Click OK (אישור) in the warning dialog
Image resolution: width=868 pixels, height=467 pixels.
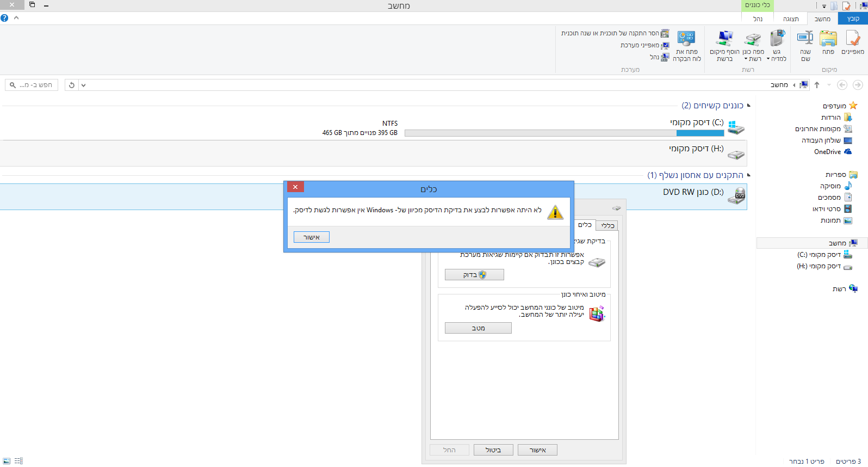tap(312, 237)
